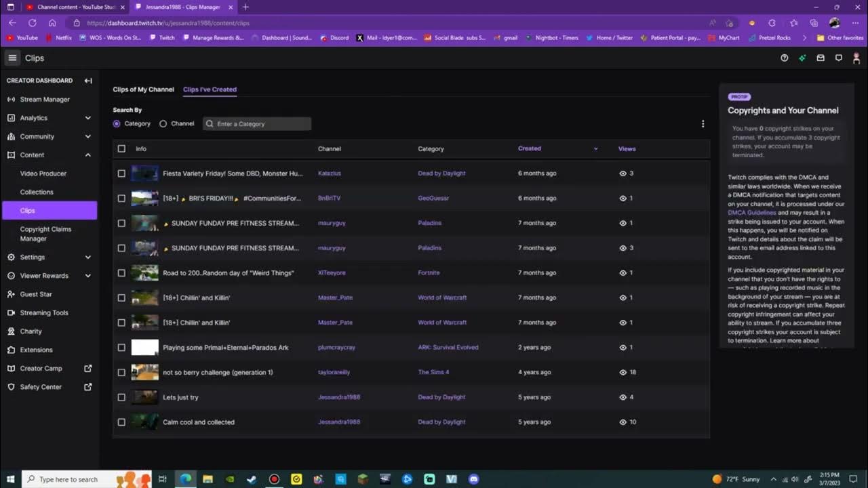The image size is (868, 488).
Task: Open the help question-mark icon
Action: pyautogui.click(x=785, y=58)
